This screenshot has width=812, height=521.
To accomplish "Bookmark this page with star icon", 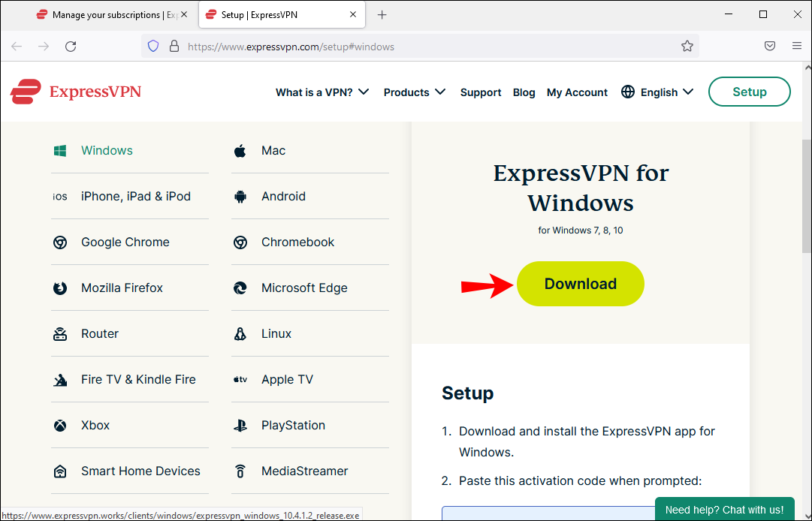I will click(x=687, y=47).
